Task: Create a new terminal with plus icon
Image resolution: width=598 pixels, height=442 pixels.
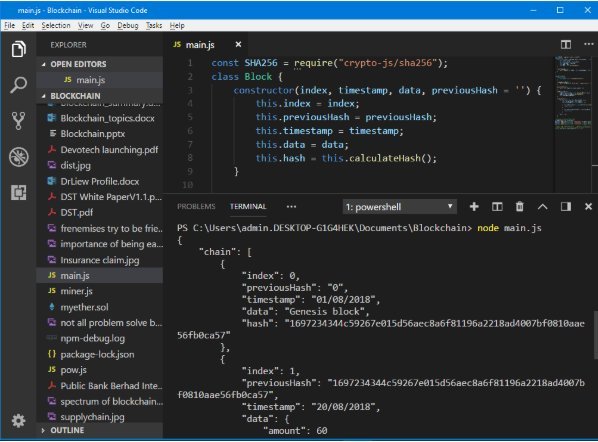Action: pos(474,207)
